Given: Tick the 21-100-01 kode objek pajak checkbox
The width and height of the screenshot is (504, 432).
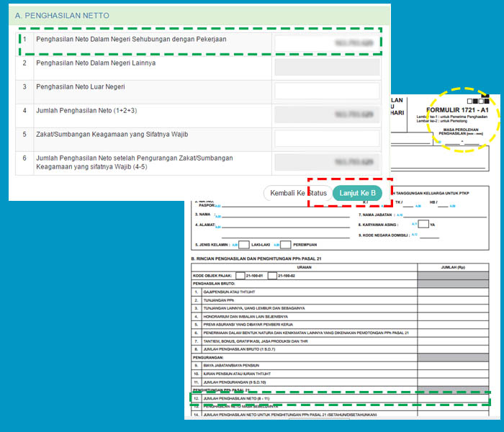Looking at the screenshot, I should click(x=240, y=276).
